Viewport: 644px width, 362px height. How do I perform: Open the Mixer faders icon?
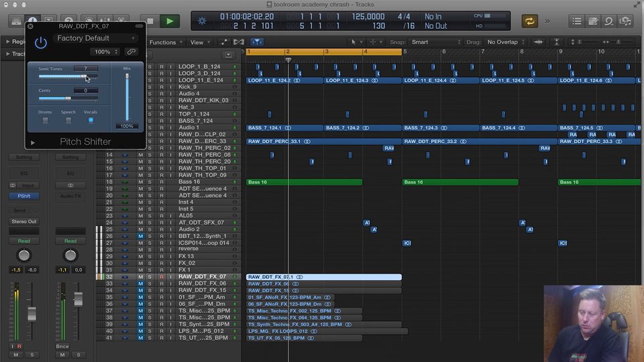pos(105,20)
